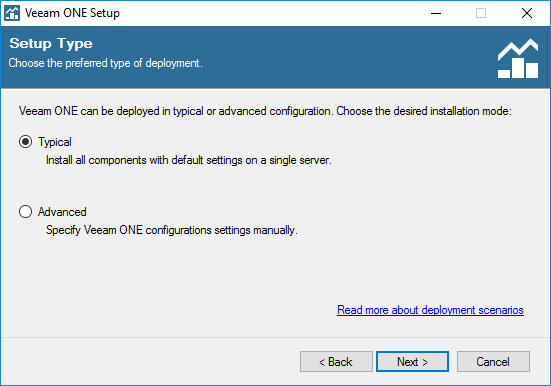Screen dimensions: 551x386
Task: Click the 'Setup Type' heading
Action: 51,44
